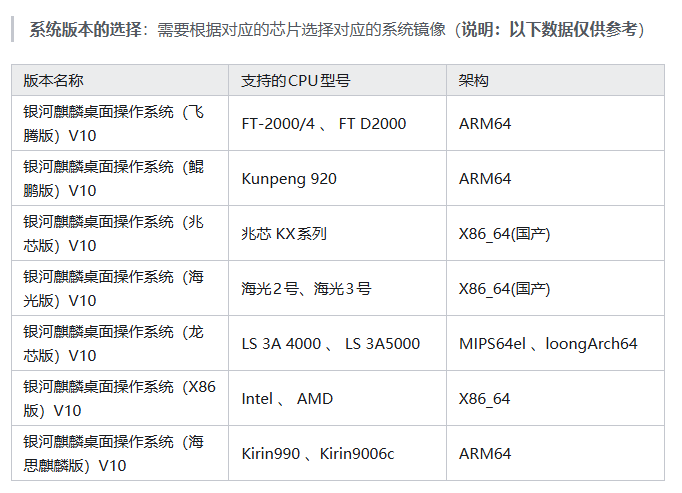Click the 版本名称 column header

click(54, 80)
